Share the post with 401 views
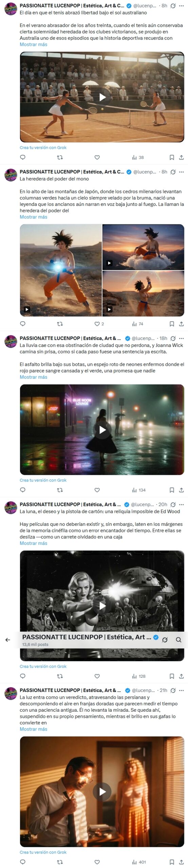The width and height of the screenshot is (188, 868). coord(182,862)
